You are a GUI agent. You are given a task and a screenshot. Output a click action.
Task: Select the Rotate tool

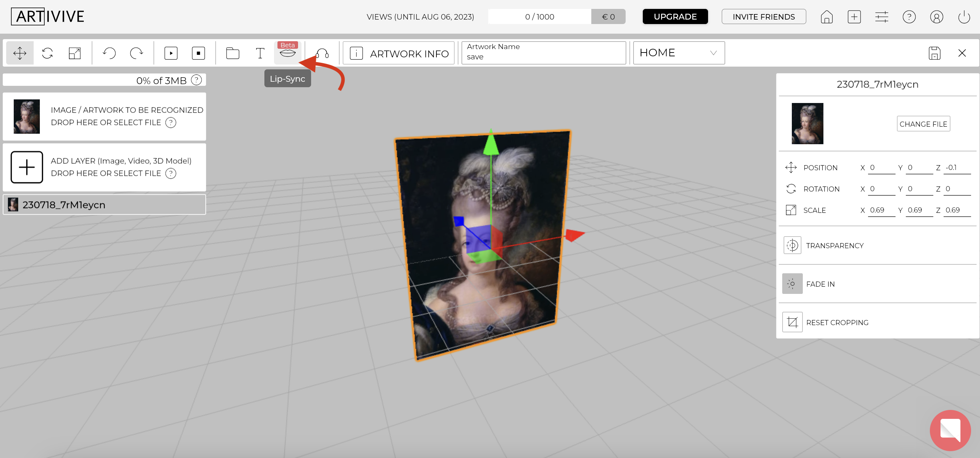click(47, 53)
